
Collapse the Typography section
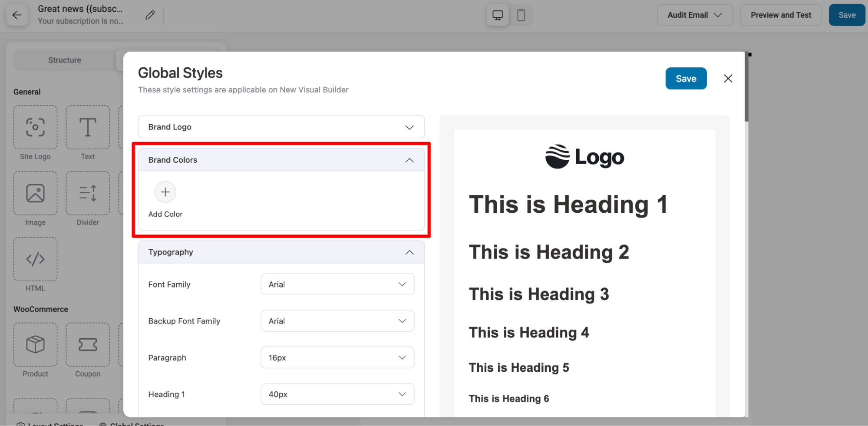click(409, 252)
